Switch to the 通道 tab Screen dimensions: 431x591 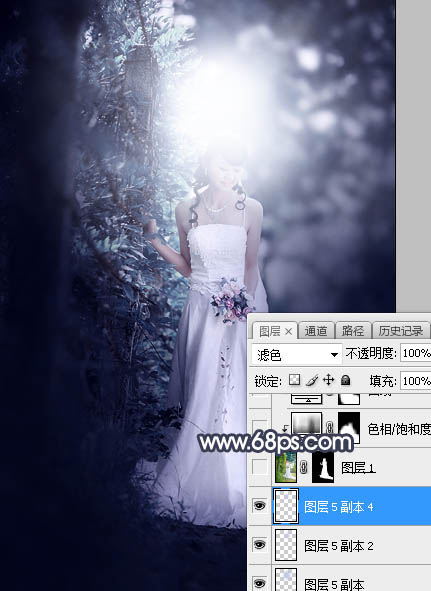point(316,331)
